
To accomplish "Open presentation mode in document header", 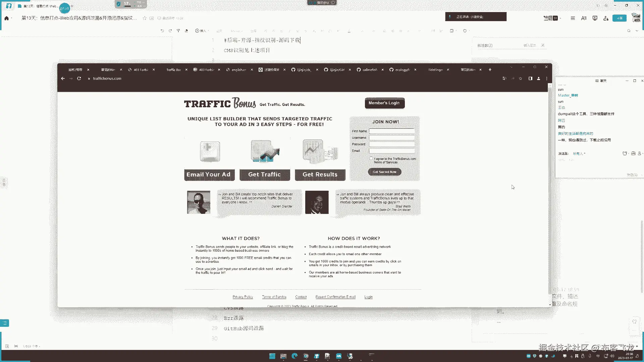I will [595, 18].
